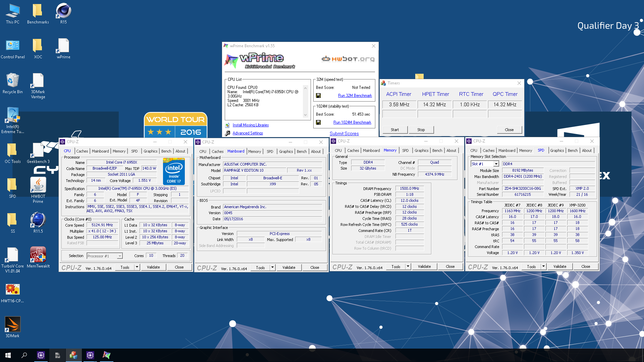The height and width of the screenshot is (362, 644).
Task: Open the Recycle Bin
Action: pos(12,84)
